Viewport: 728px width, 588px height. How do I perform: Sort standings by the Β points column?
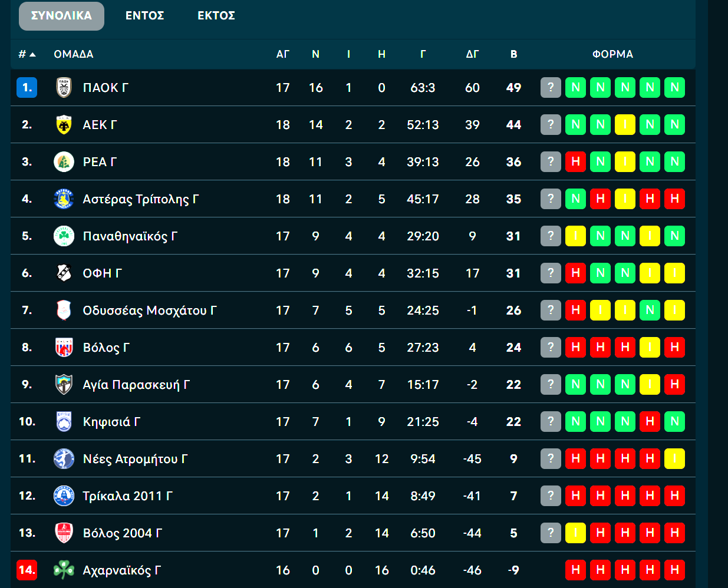(513, 54)
